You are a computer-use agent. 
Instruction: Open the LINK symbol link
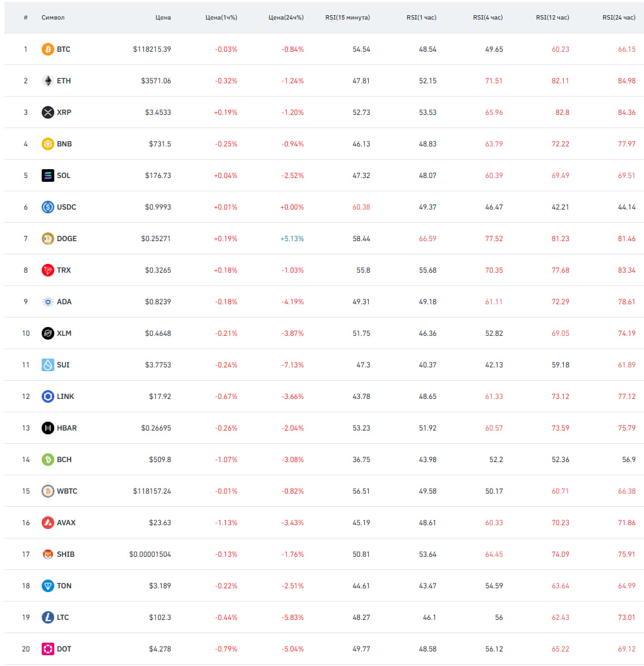(66, 396)
